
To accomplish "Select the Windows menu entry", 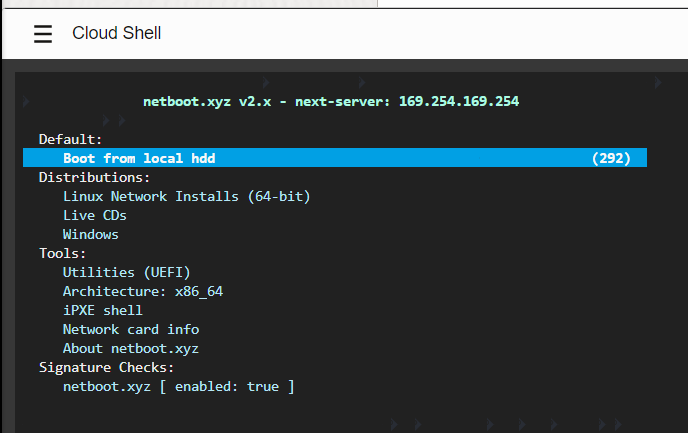I will [90, 234].
